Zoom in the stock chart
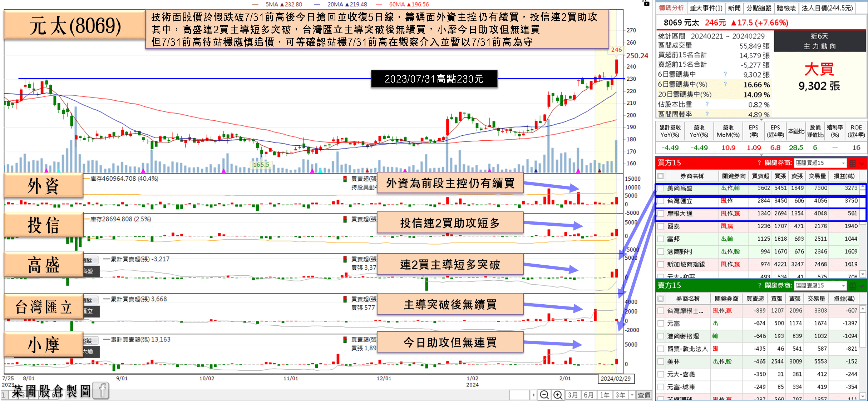868x410 pixels. tap(558, 395)
